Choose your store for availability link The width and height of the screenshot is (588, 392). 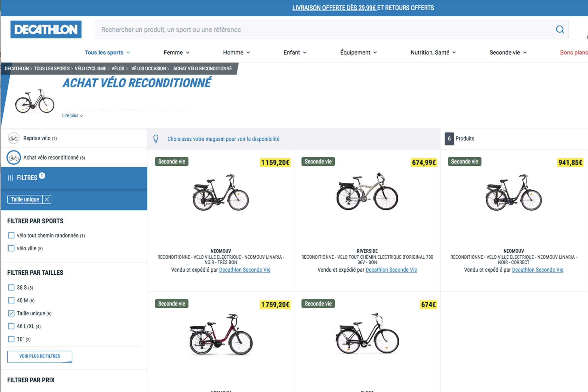[223, 139]
